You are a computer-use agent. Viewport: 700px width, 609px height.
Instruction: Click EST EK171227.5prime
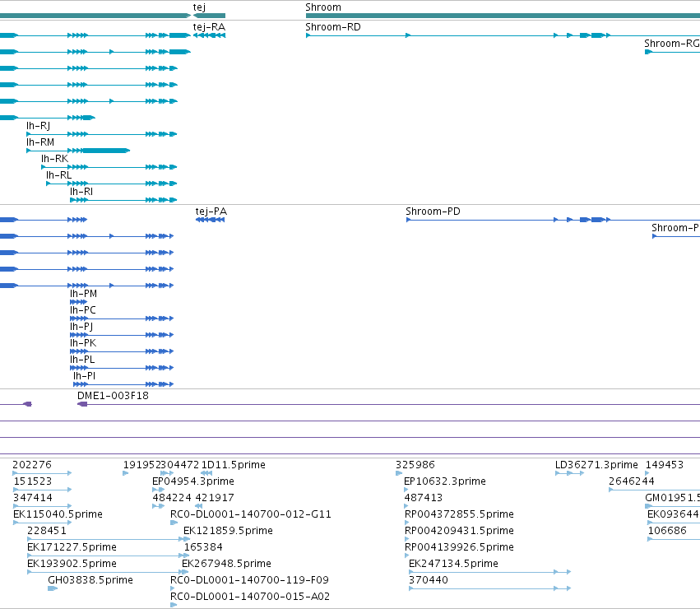pos(72,547)
